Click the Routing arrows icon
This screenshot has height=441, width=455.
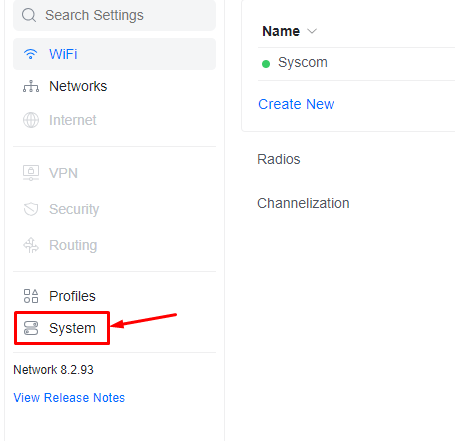point(31,245)
